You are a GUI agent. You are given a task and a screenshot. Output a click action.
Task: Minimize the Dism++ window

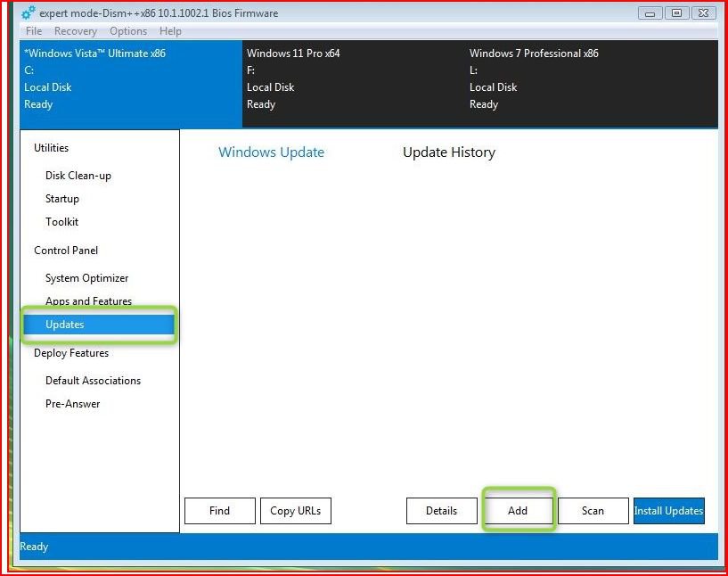click(x=650, y=13)
